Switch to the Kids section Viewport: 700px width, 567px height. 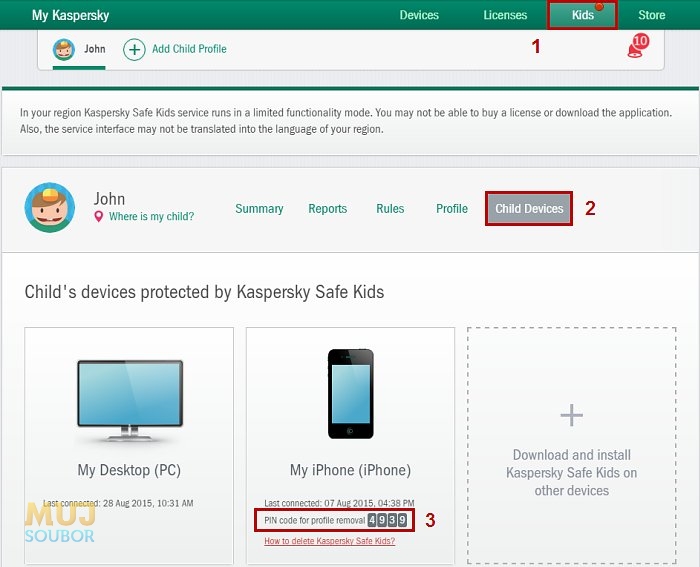click(x=583, y=15)
